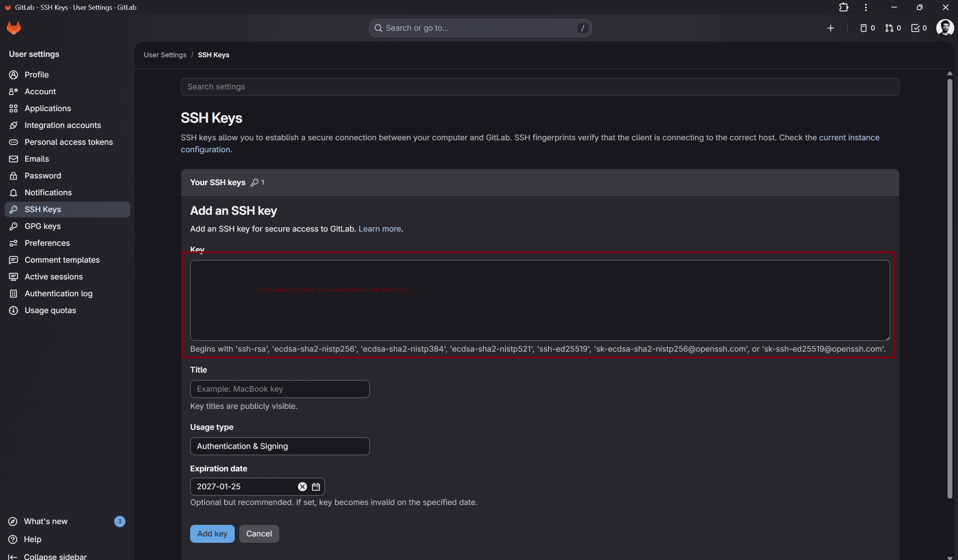Image resolution: width=958 pixels, height=560 pixels.
Task: Click the GitLab fox logo
Action: tap(13, 27)
